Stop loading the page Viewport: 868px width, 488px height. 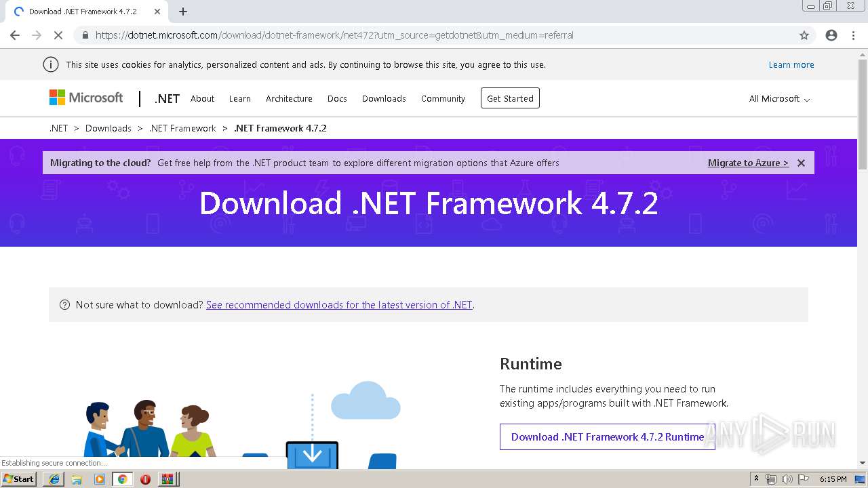58,35
